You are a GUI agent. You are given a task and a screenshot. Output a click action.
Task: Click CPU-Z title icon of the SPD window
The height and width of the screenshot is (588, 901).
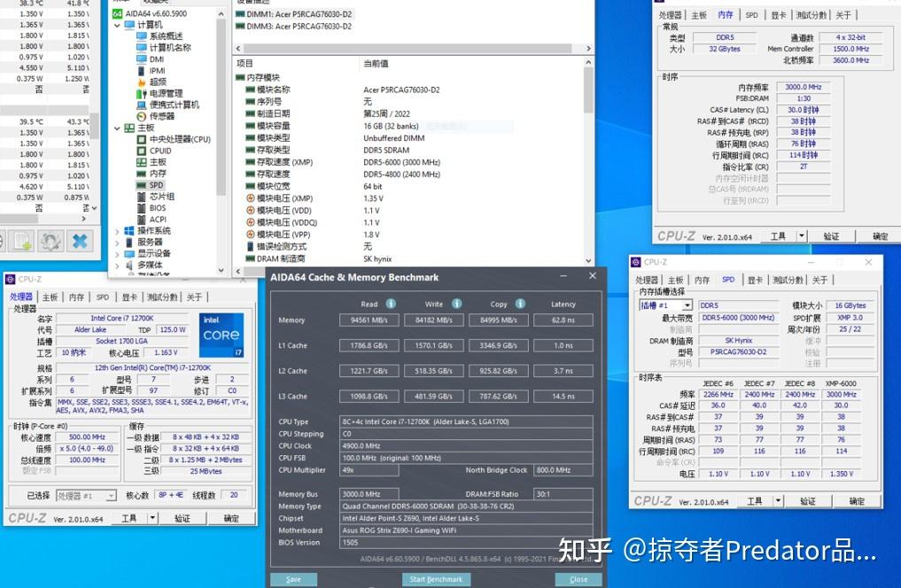pyautogui.click(x=635, y=262)
